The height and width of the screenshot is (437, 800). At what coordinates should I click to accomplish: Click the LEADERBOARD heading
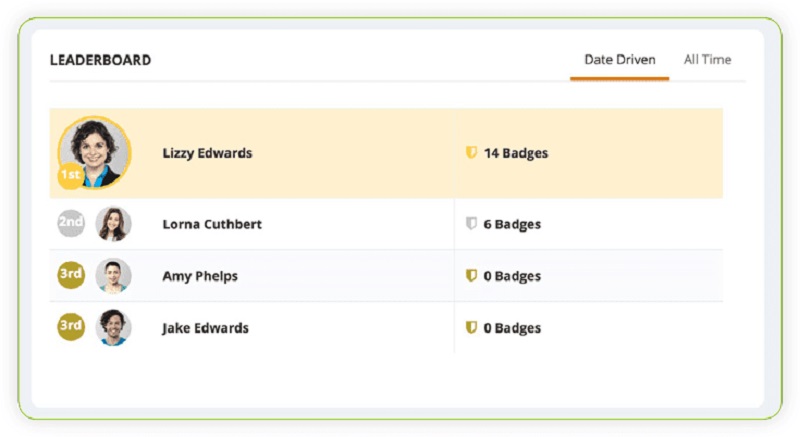tap(101, 60)
